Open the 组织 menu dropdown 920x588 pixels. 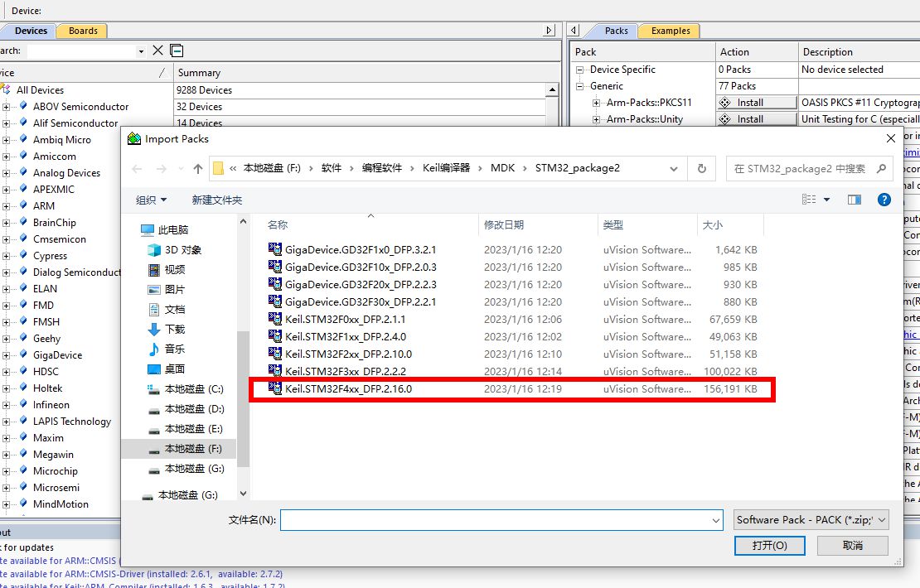pyautogui.click(x=151, y=200)
